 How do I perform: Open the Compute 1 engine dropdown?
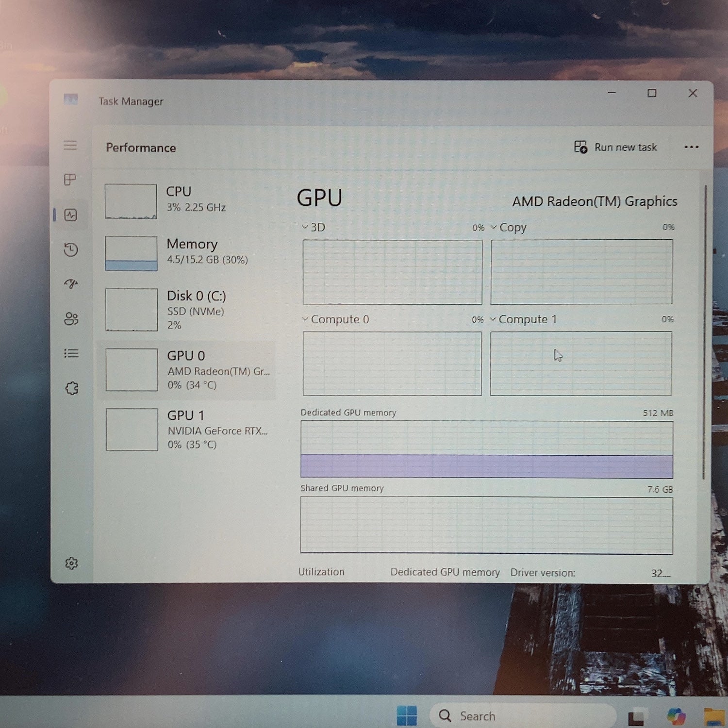[493, 319]
